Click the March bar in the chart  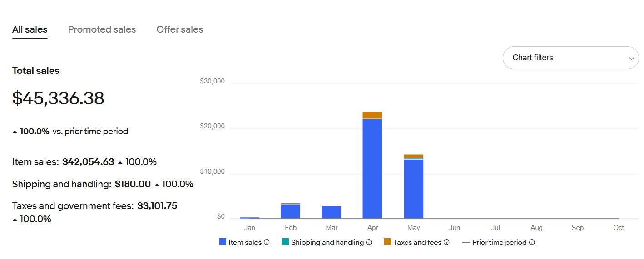[331, 212]
